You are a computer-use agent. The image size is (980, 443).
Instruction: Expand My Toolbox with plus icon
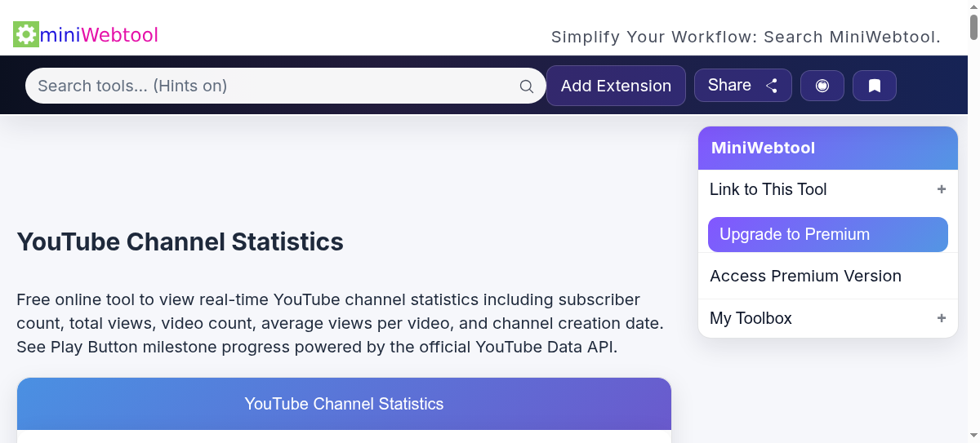pos(941,318)
